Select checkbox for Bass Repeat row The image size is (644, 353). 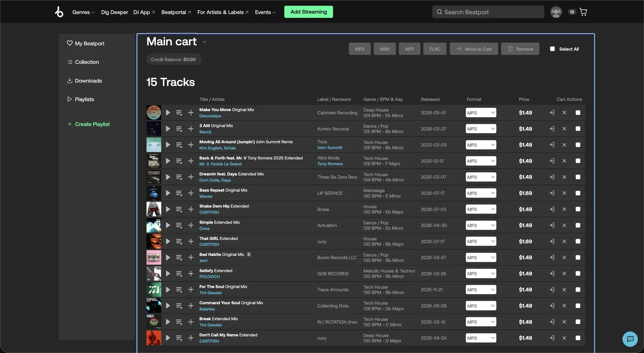(578, 193)
